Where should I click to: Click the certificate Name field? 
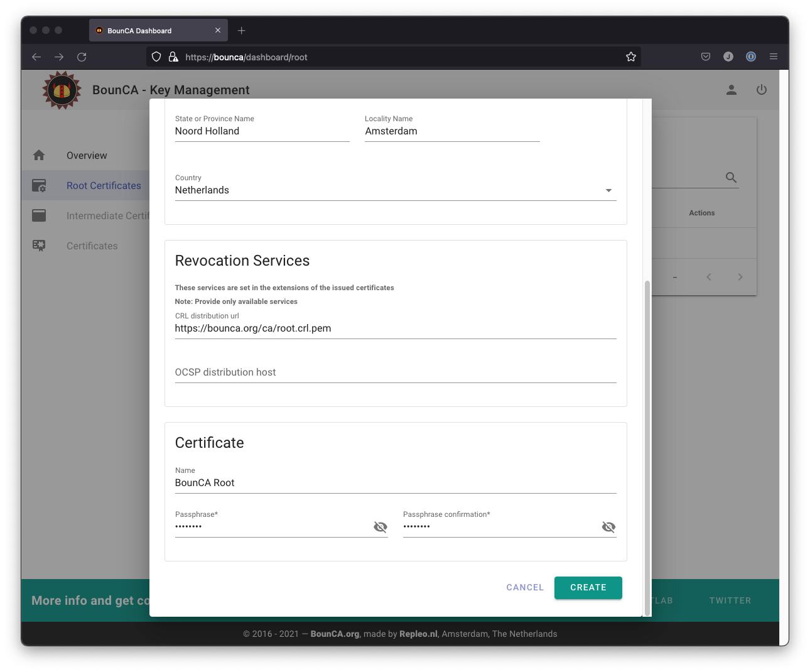click(396, 482)
